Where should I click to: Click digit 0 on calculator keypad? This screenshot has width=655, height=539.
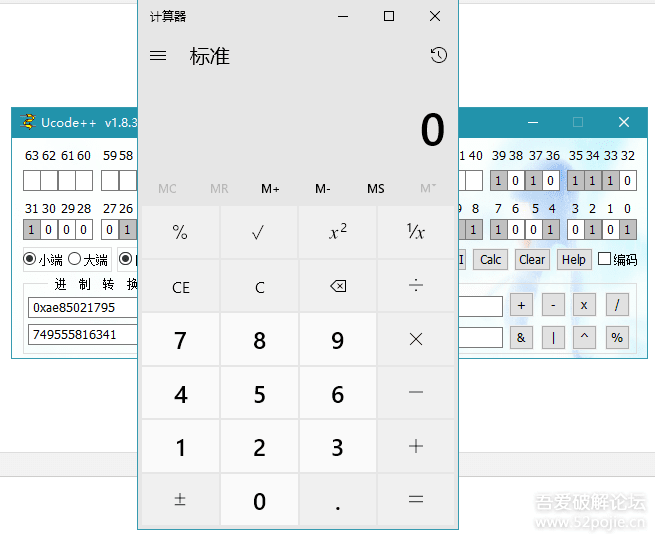(259, 499)
